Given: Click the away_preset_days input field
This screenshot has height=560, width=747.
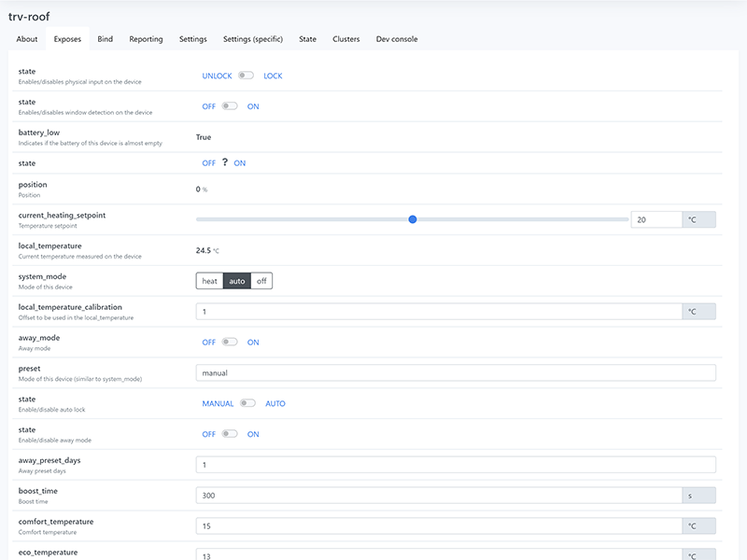Looking at the screenshot, I should tap(456, 465).
